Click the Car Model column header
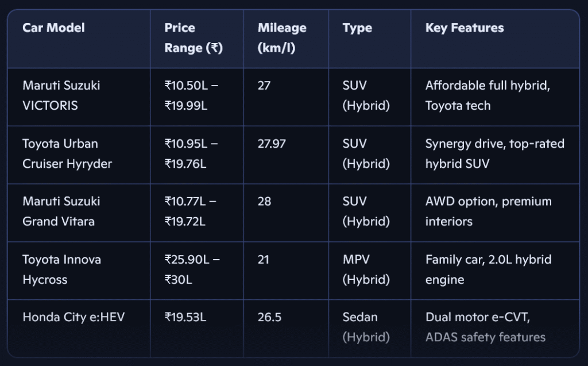This screenshot has height=366, width=588. click(53, 28)
